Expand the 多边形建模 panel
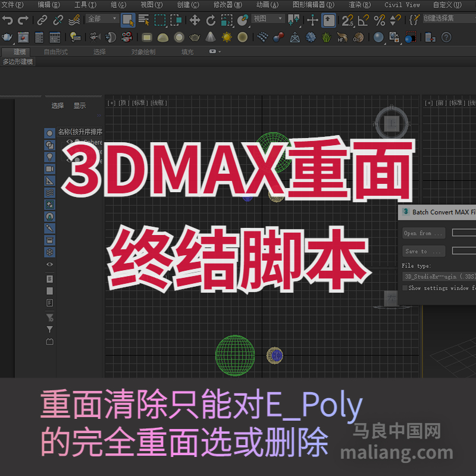476x476 pixels. (x=18, y=62)
